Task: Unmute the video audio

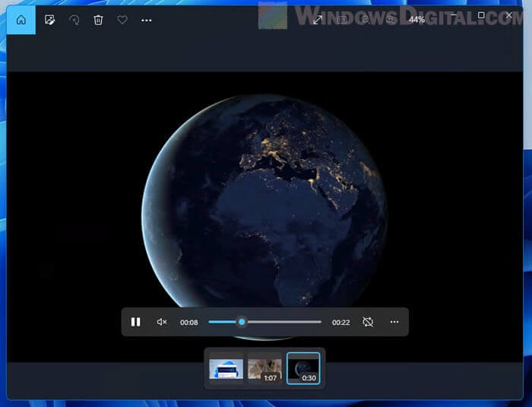Action: [x=161, y=322]
